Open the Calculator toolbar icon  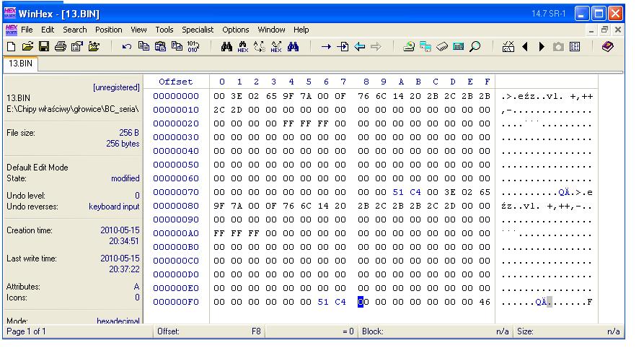click(x=459, y=46)
